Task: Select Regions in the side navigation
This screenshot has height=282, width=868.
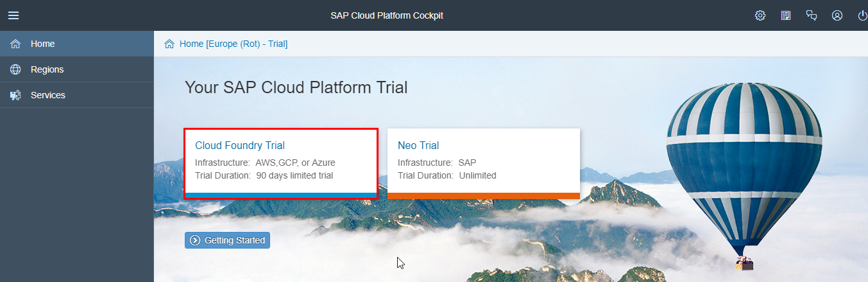Action: coord(77,69)
